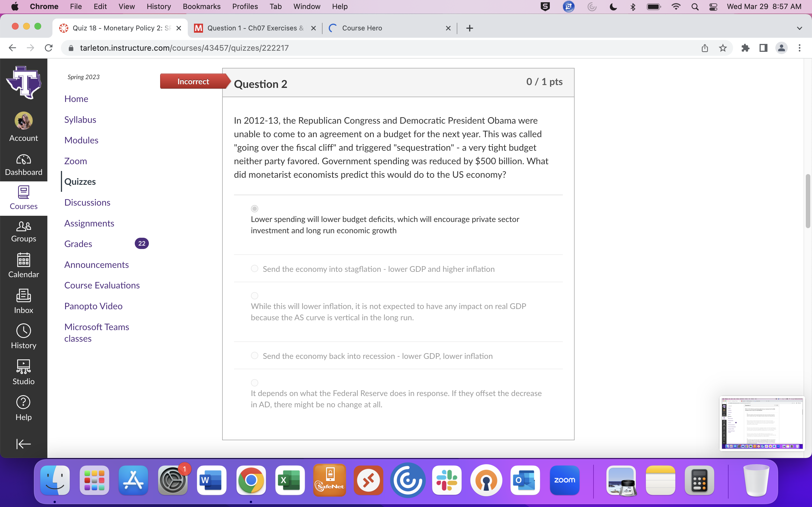Select the stagflation answer radio button

click(255, 269)
